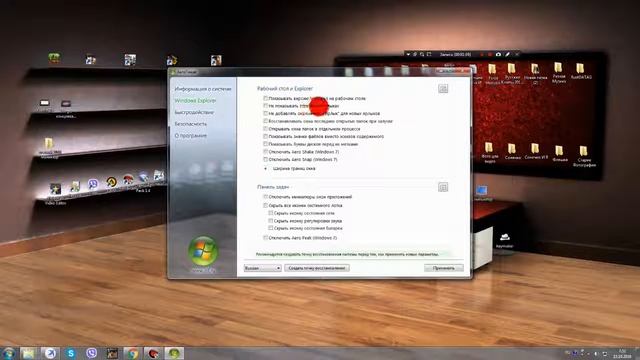Enable 'Отключить Aero Peek (Windows 7)'
This screenshot has width=640, height=360.
pos(266,238)
